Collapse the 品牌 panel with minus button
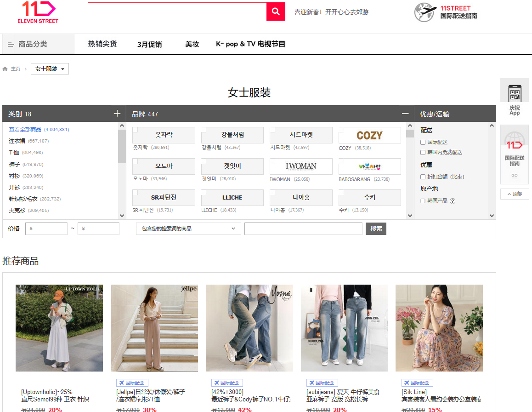This screenshot has height=412, width=532. (405, 114)
